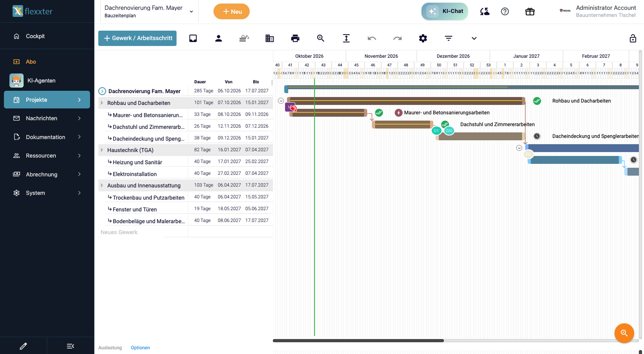Image resolution: width=644 pixels, height=354 pixels.
Task: Collapse the Haustechnik bar circle chevron in Gantt chart
Action: tap(519, 148)
